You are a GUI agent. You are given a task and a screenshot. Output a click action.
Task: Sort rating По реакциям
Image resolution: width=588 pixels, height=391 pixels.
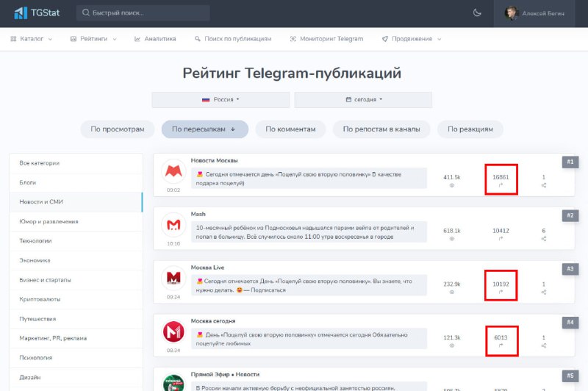pyautogui.click(x=470, y=129)
